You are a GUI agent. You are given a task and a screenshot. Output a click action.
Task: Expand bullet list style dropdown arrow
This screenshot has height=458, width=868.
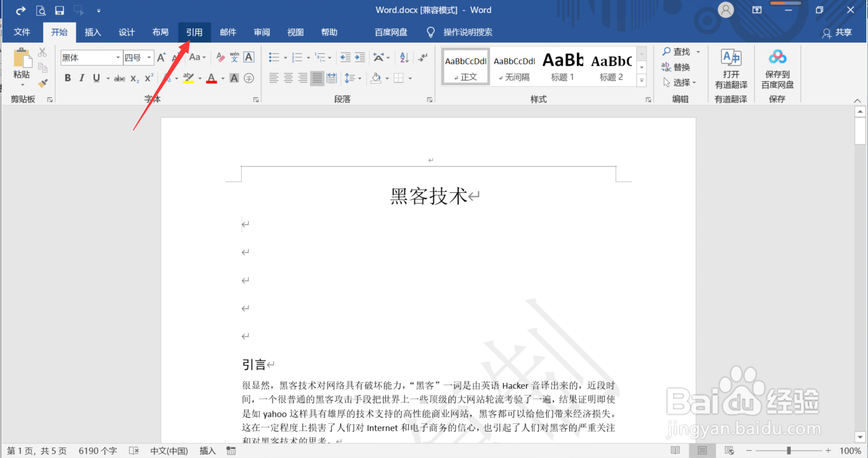285,58
